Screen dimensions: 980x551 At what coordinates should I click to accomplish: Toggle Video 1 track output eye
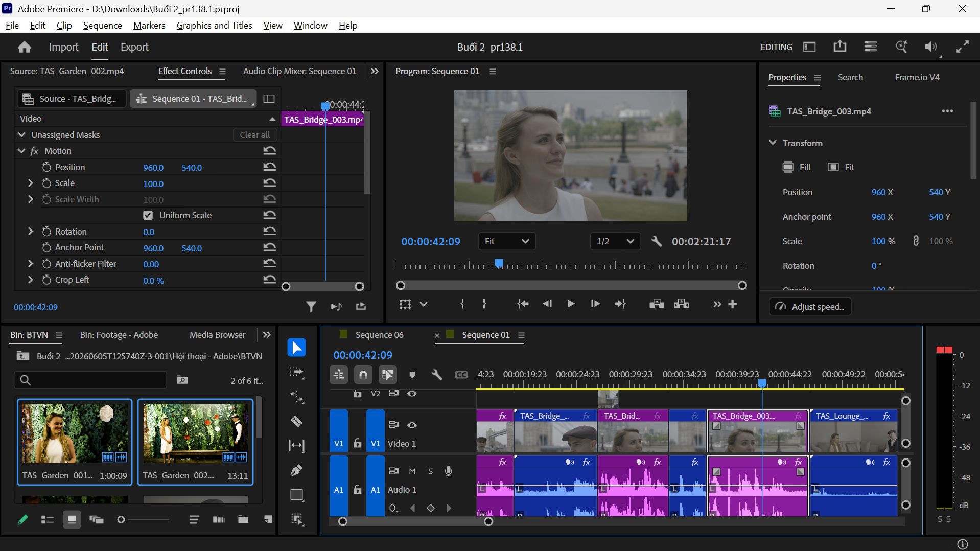(412, 425)
